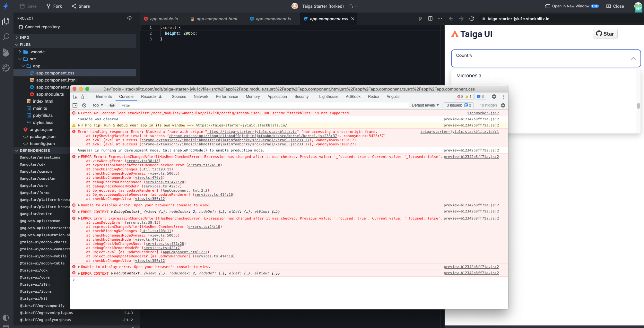Star the Taiga UI repository
The image size is (644, 328).
[605, 34]
